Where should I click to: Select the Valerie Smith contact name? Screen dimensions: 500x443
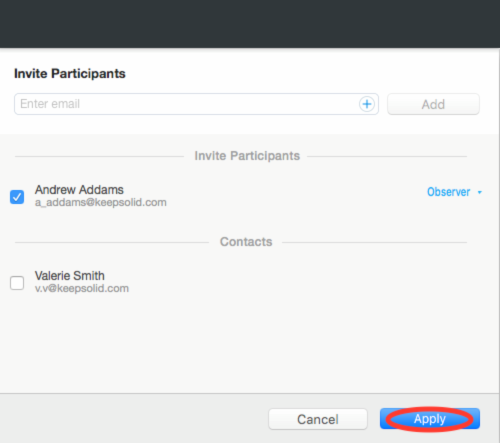click(x=70, y=276)
